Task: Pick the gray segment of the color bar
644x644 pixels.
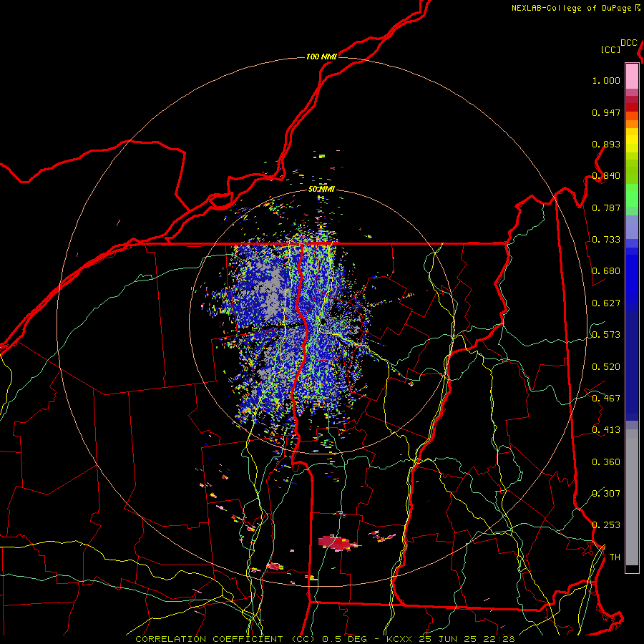Action: (632, 497)
